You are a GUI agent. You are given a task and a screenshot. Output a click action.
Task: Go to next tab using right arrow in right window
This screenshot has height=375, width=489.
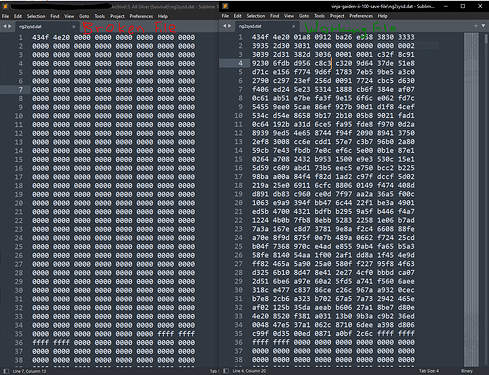[230, 26]
